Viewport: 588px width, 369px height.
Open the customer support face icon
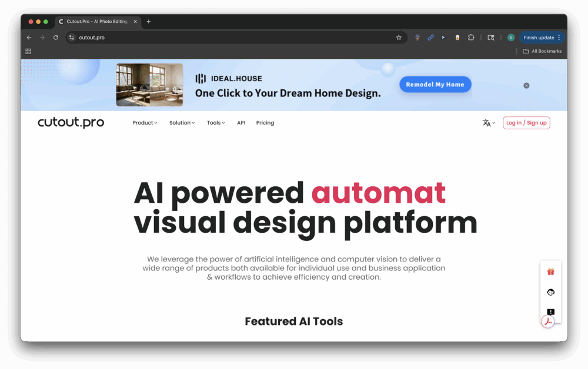point(550,292)
